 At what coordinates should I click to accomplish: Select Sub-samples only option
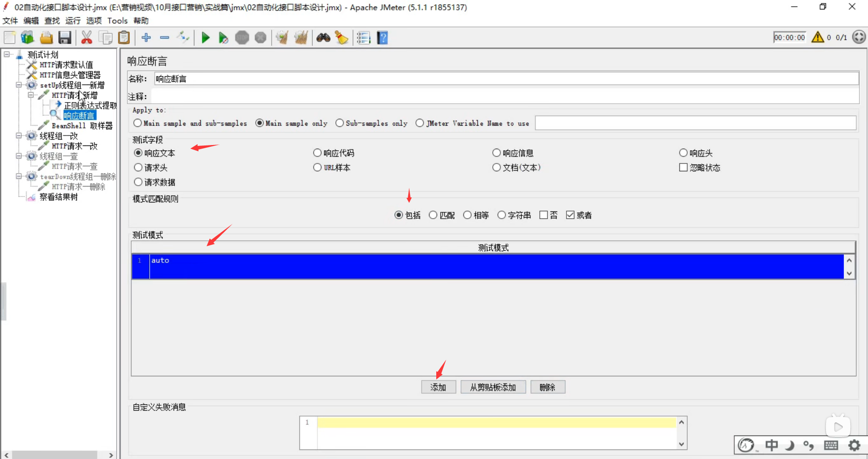[372, 123]
